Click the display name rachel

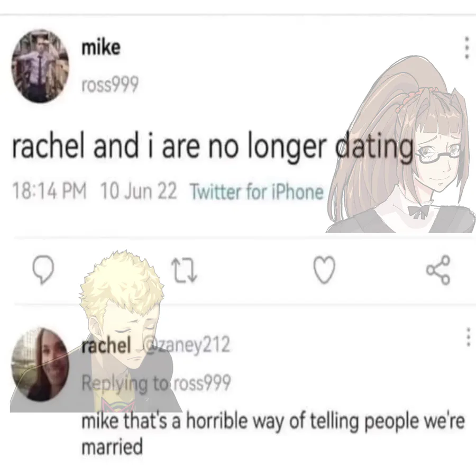106,345
